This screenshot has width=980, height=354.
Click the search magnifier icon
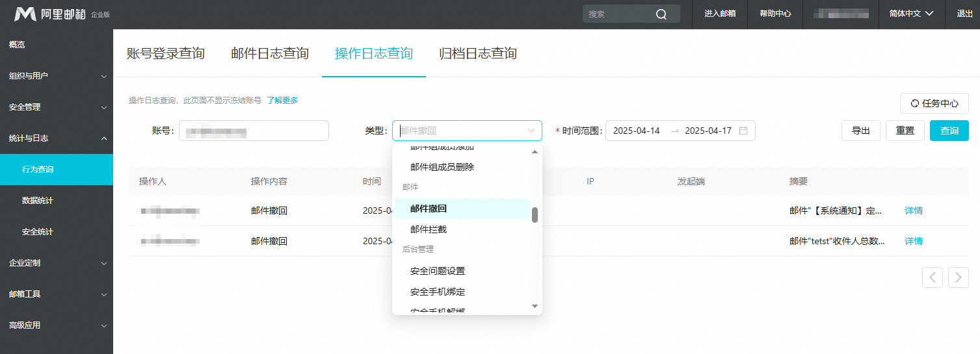click(661, 14)
